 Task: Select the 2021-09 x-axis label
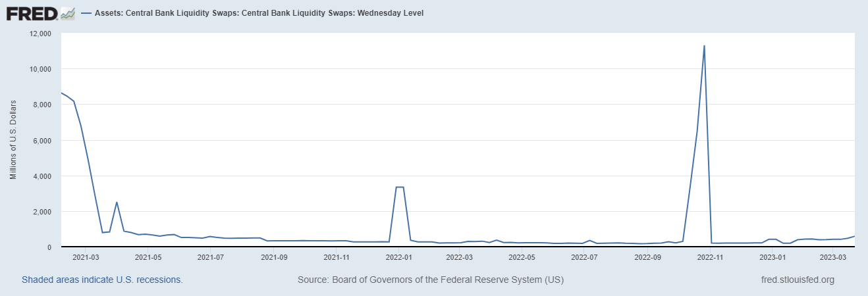pos(274,257)
